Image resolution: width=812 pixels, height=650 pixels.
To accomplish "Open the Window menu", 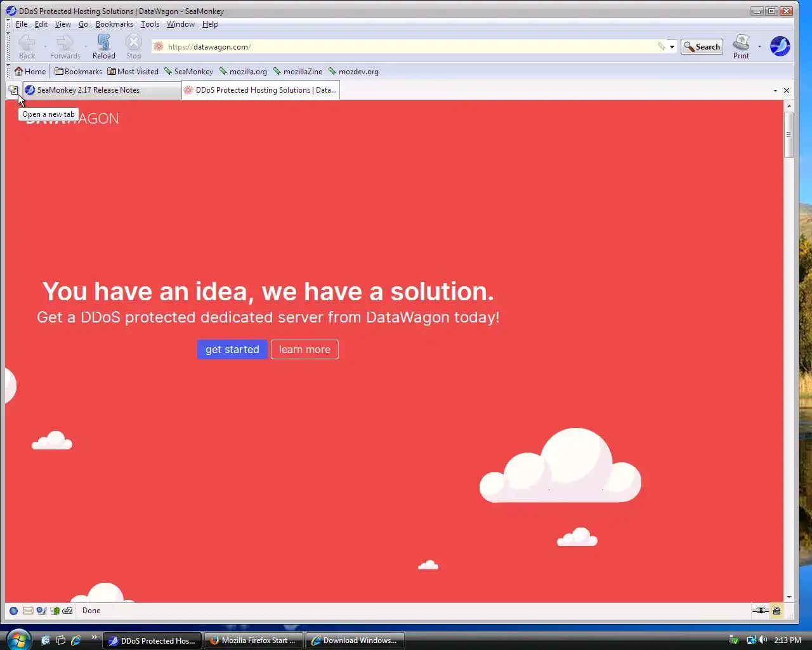I will click(181, 24).
